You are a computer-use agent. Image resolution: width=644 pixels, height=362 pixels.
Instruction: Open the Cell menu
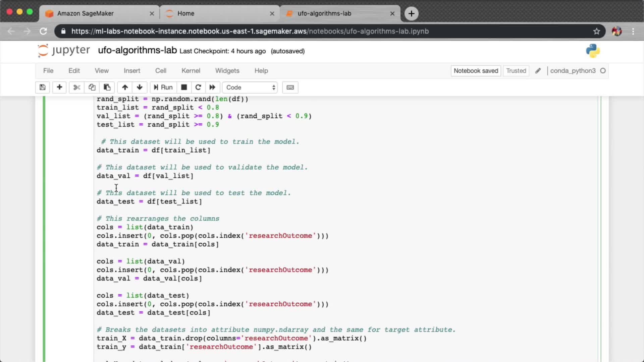(161, 71)
